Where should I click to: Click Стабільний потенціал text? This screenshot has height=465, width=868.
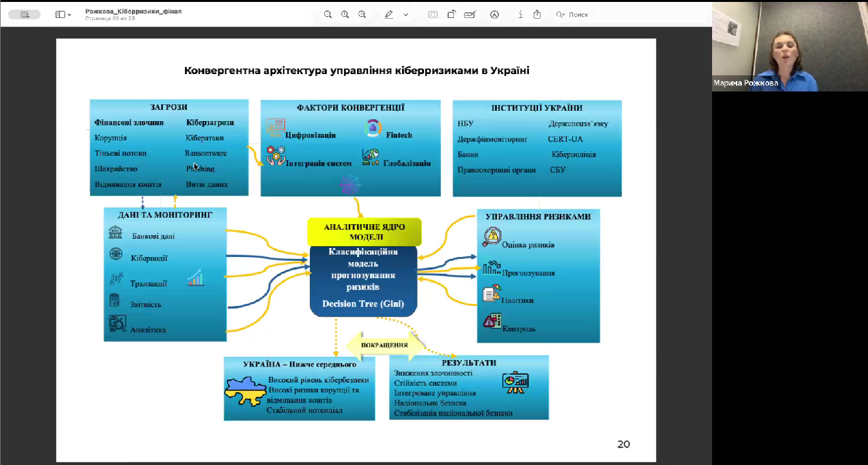(304, 410)
